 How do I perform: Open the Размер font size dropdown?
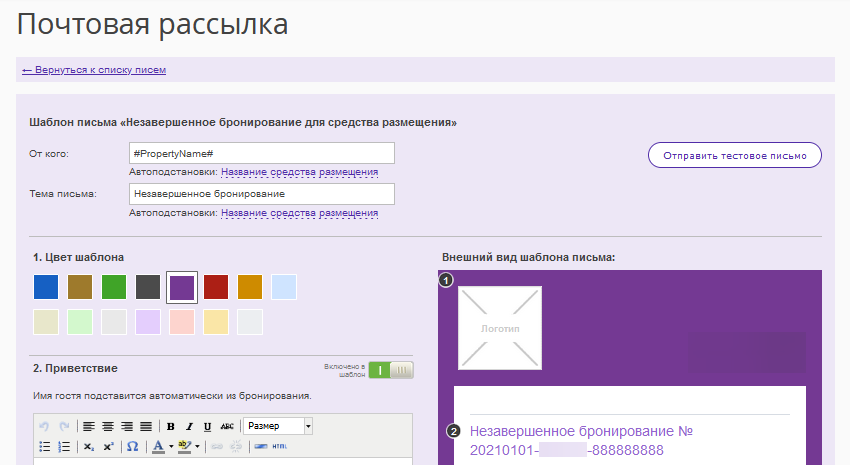(278, 426)
